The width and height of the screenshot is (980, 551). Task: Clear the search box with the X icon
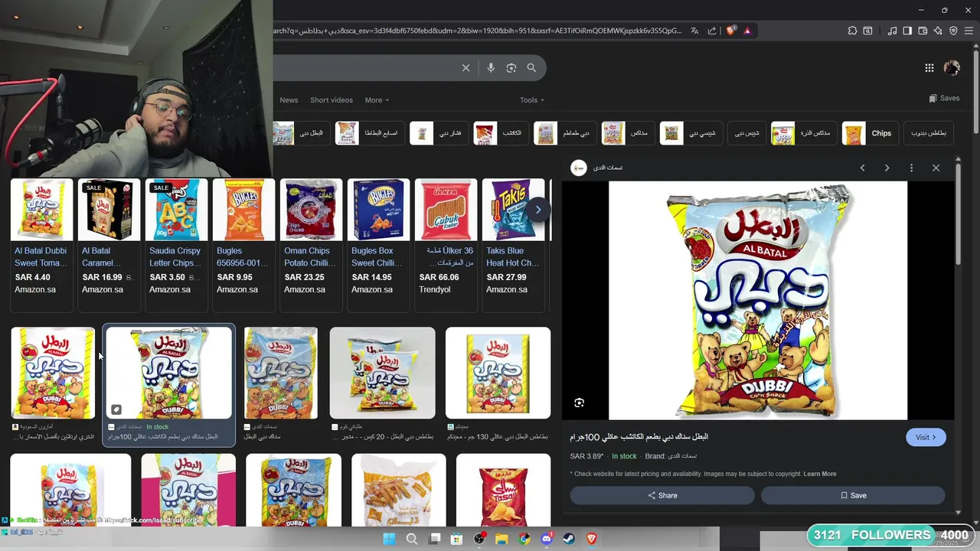tap(465, 67)
